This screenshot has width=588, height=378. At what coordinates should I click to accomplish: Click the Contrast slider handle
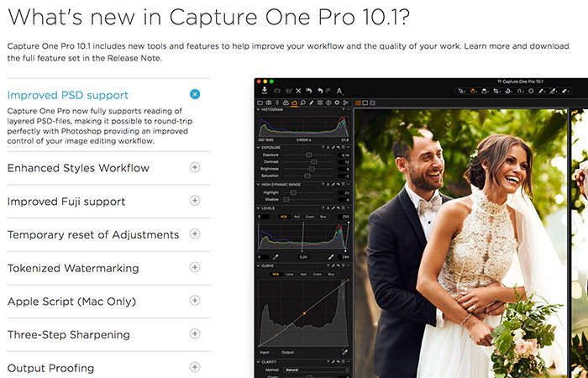point(314,162)
